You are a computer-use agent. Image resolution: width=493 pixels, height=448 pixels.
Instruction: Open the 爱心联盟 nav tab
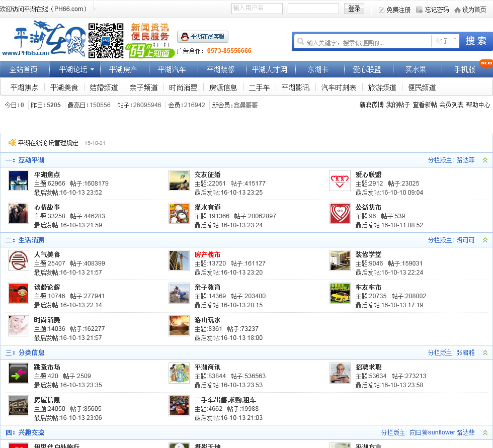coord(367,69)
